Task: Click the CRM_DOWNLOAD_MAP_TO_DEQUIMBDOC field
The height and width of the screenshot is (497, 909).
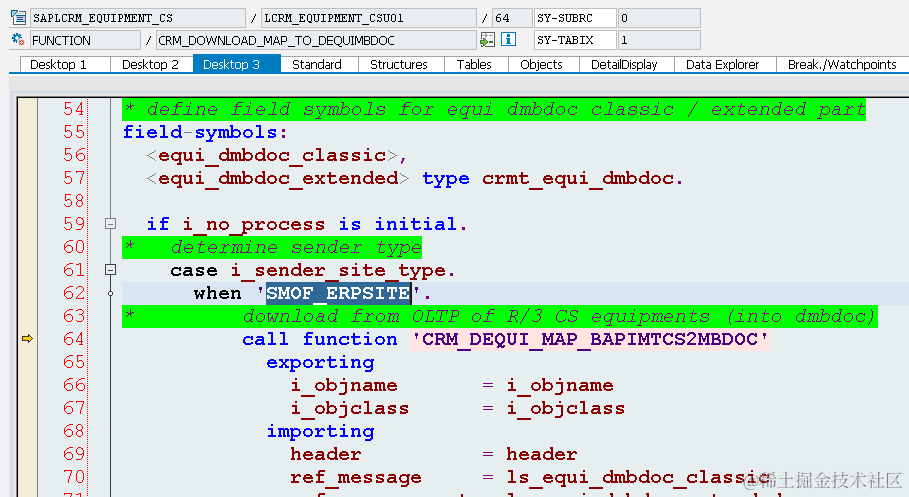Action: pos(316,40)
